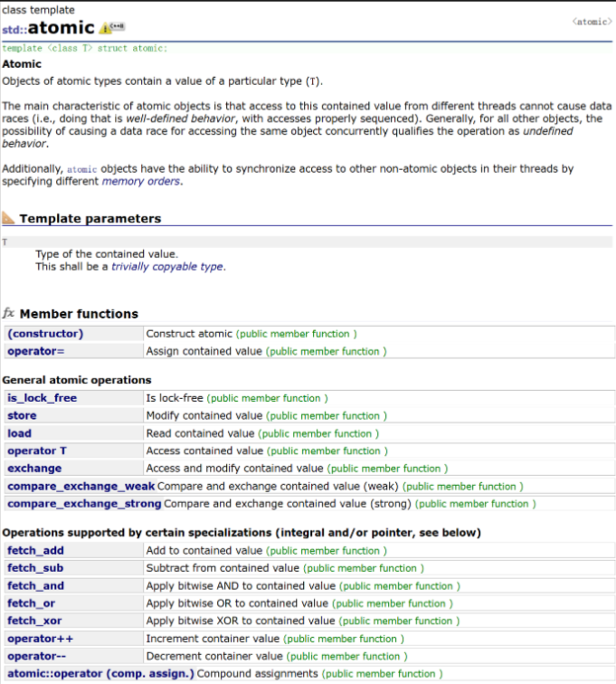Viewport: 616px width, 684px height.
Task: Click the 'Increment container value' description
Action: (213, 639)
